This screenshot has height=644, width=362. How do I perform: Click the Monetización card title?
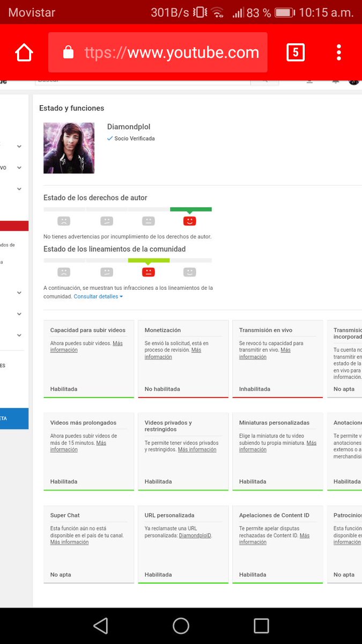point(162,330)
